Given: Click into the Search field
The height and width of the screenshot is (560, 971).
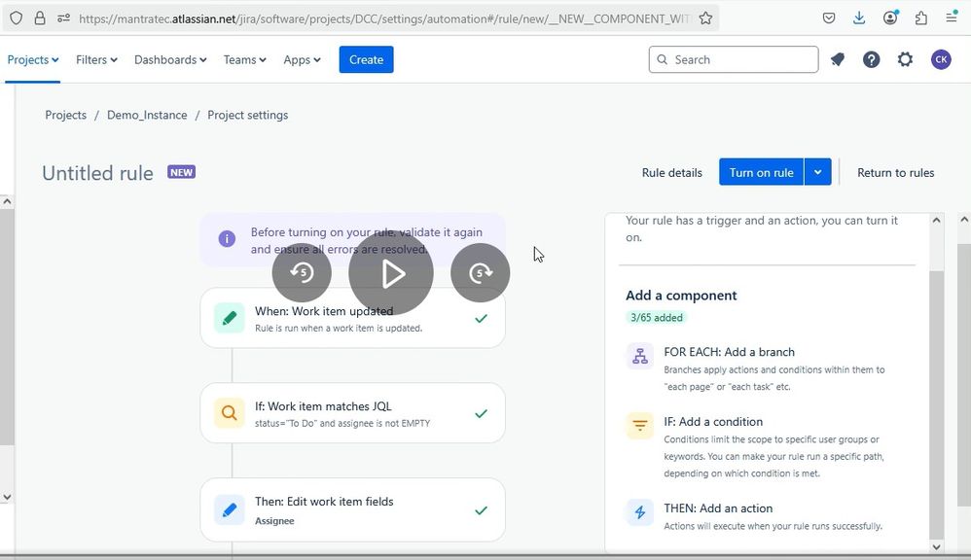Looking at the screenshot, I should 734,59.
